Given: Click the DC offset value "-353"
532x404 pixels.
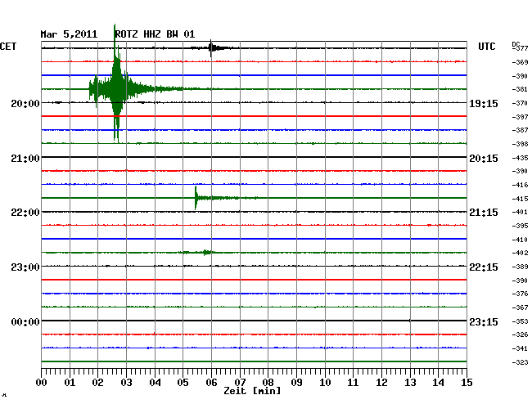Looking at the screenshot, I should click(x=520, y=321).
